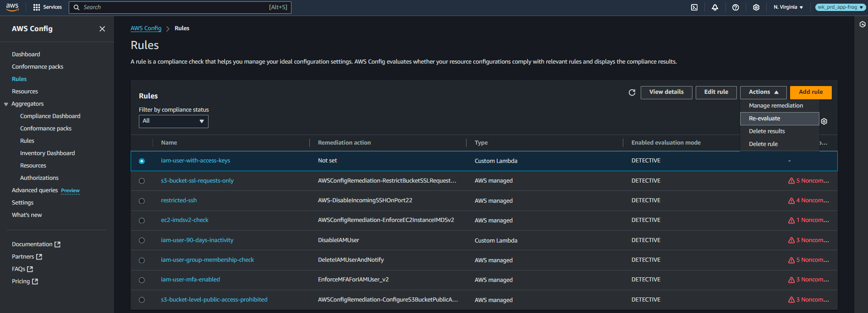Select the s3-bucket-ssl-requests-only rule radio button
868x313 pixels.
[x=142, y=181]
